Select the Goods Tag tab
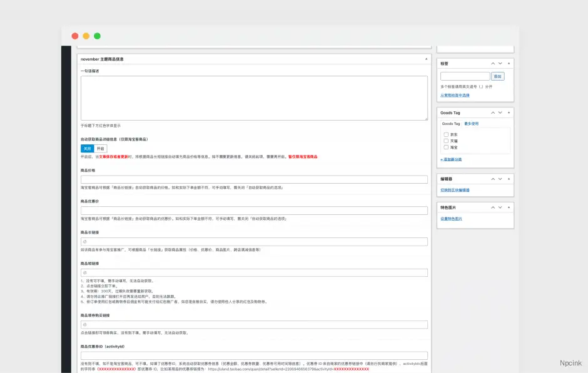The height and width of the screenshot is (373, 588). (x=450, y=124)
